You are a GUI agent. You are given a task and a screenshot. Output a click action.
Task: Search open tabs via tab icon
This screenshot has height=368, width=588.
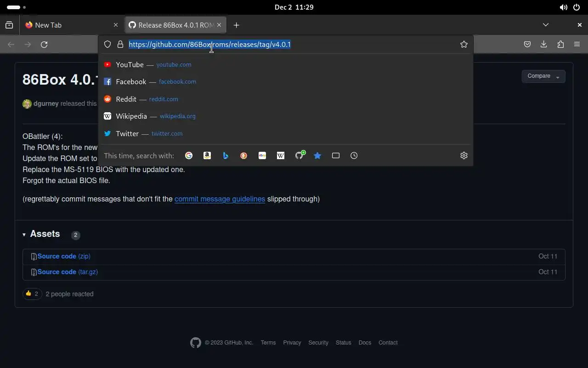[336, 155]
